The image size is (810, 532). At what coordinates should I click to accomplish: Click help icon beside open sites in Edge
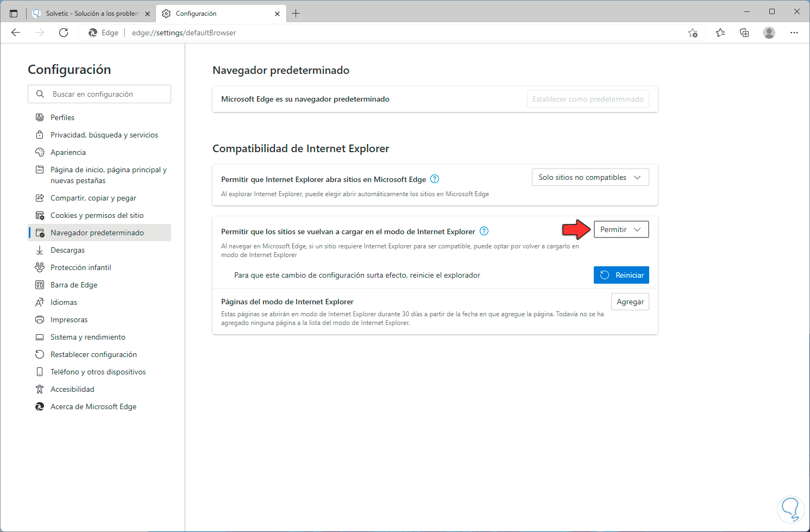click(x=435, y=179)
